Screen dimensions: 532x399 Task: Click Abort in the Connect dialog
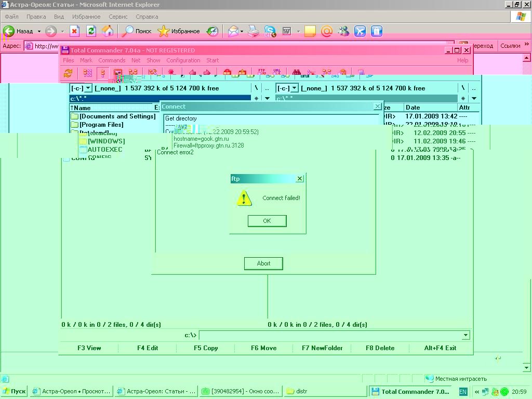263,263
